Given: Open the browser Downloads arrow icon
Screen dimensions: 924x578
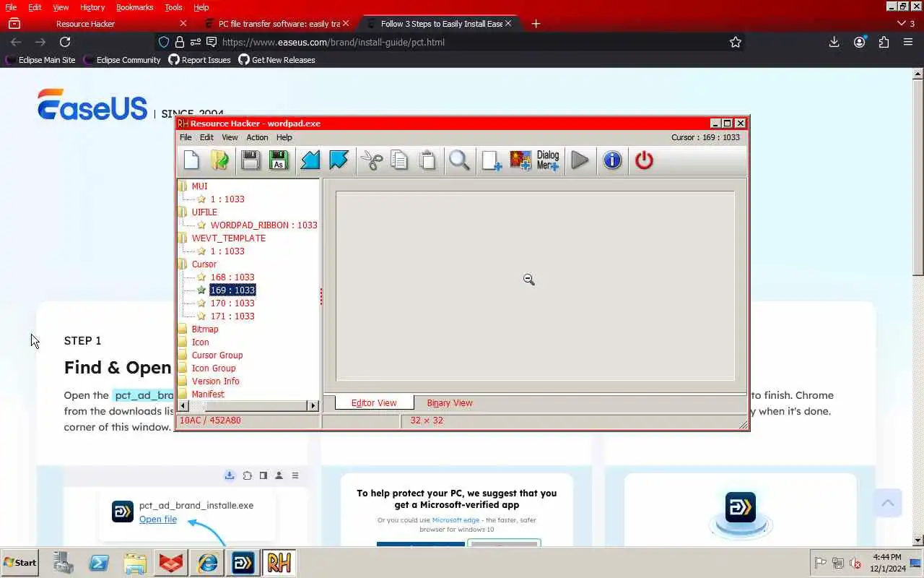Looking at the screenshot, I should [x=834, y=42].
